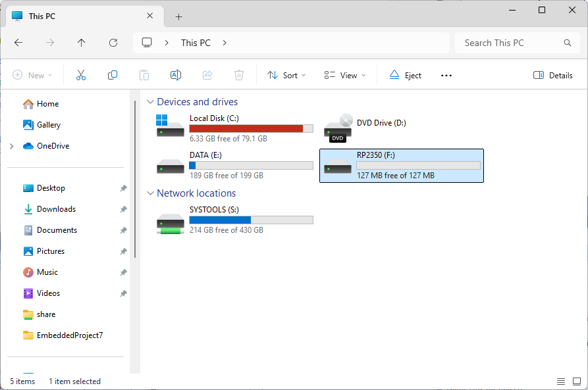Add a new tab with plus button
588x390 pixels.
coord(178,16)
